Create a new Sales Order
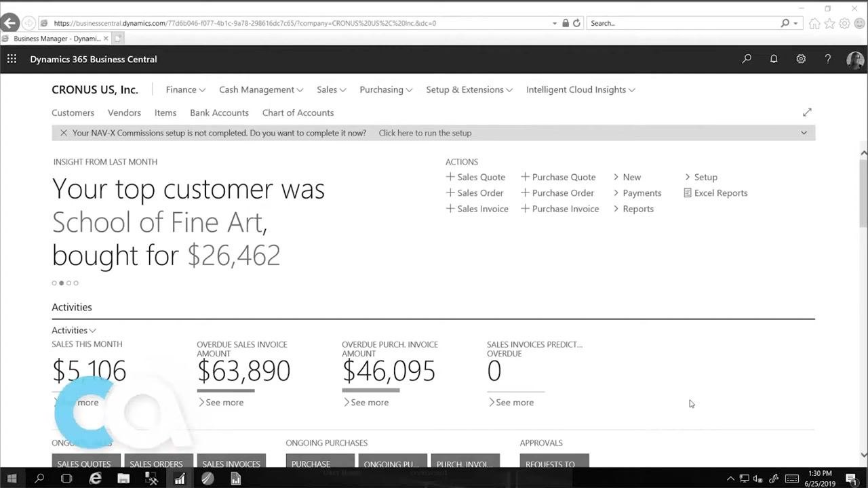The height and width of the screenshot is (488, 868). (x=474, y=193)
